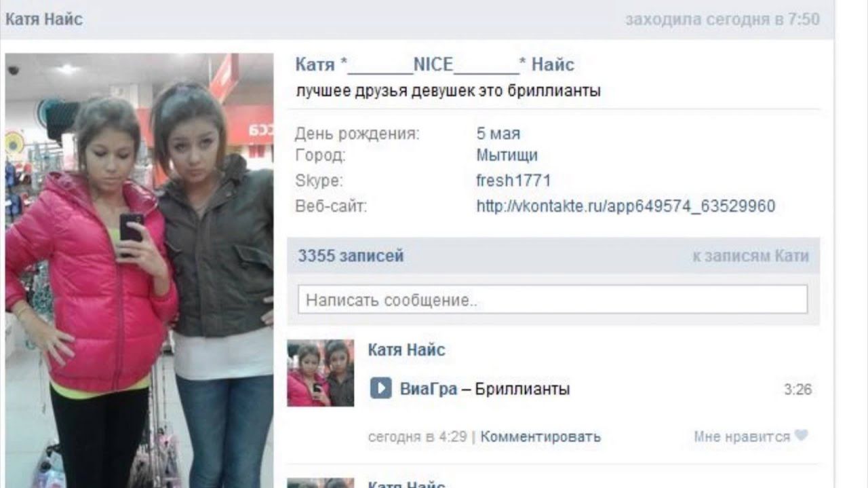Click the Катя Найс page header title
Image resolution: width=868 pixels, height=488 pixels.
pos(44,19)
